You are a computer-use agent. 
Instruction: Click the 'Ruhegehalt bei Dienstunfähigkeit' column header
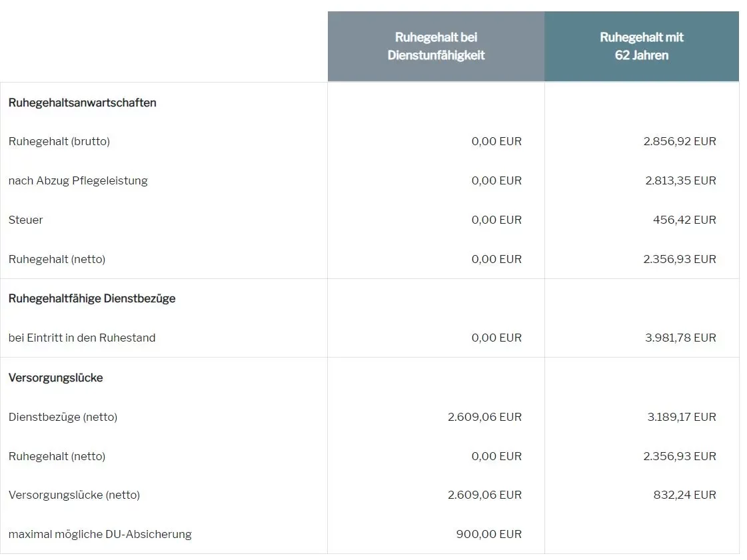pyautogui.click(x=436, y=47)
